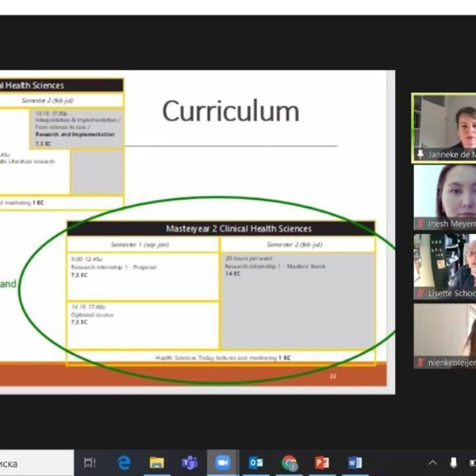Open Microsoft Teams from the taskbar
Screen dimensions: 476x476
click(x=190, y=463)
